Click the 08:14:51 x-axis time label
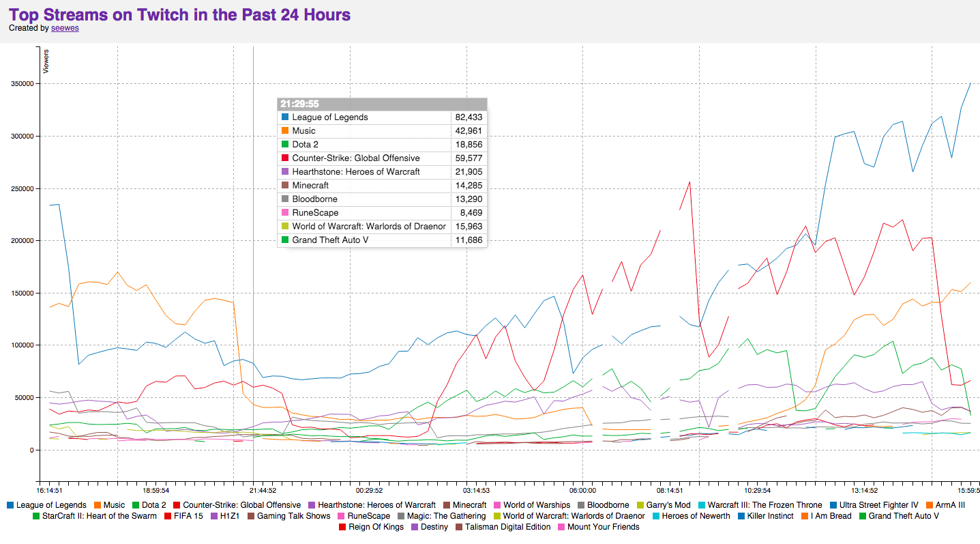The width and height of the screenshot is (980, 544). pyautogui.click(x=670, y=490)
